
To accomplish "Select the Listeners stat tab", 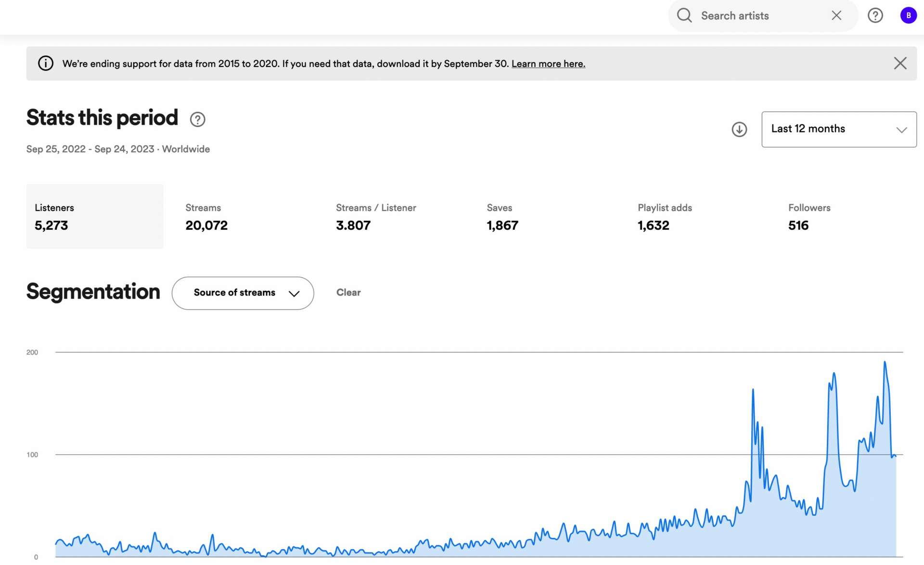I will pos(94,216).
